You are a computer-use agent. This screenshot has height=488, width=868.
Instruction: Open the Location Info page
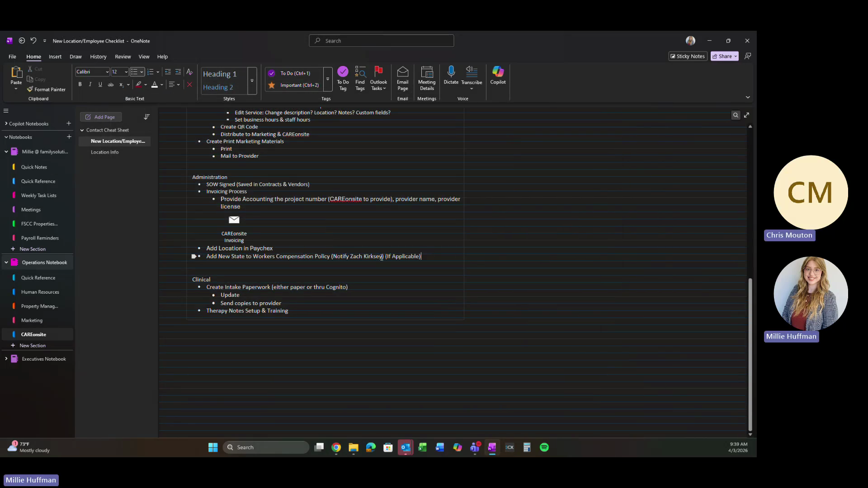(104, 152)
